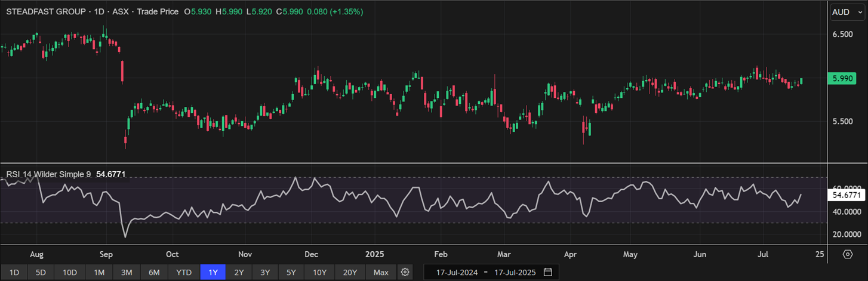Choose the 3M time range
The width and height of the screenshot is (868, 281).
click(x=127, y=273)
